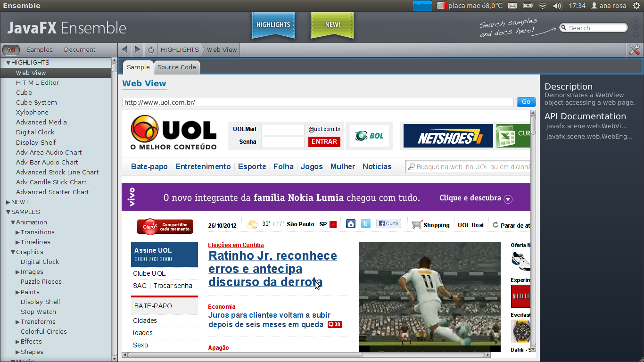Collapse the HIGHLIGHTS tree section
The height and width of the screenshot is (362, 644).
tap(8, 63)
